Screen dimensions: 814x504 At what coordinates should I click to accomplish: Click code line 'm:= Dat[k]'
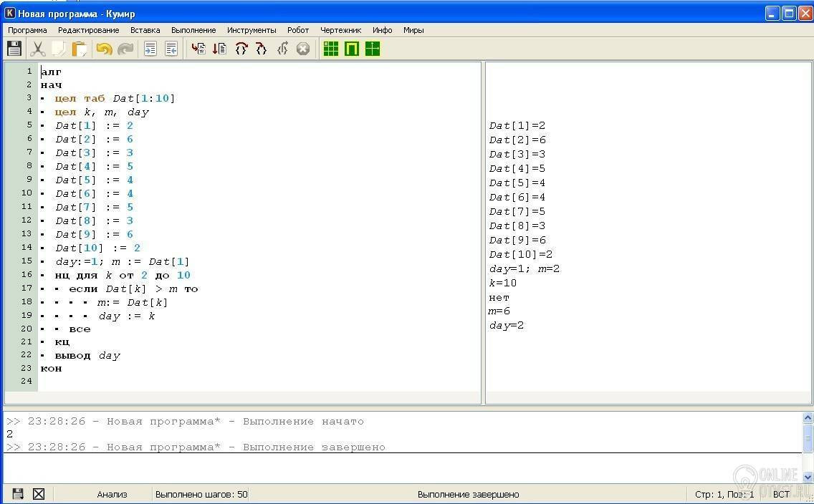(x=133, y=302)
